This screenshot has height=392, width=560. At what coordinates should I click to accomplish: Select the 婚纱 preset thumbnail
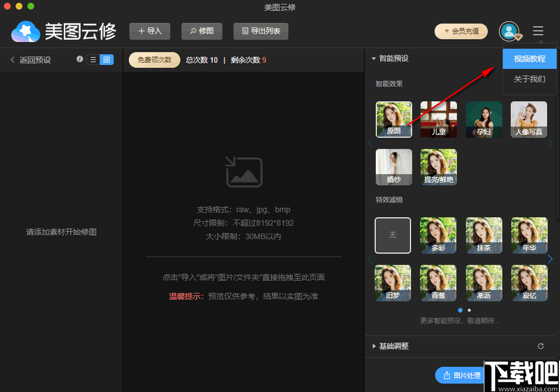tap(394, 167)
